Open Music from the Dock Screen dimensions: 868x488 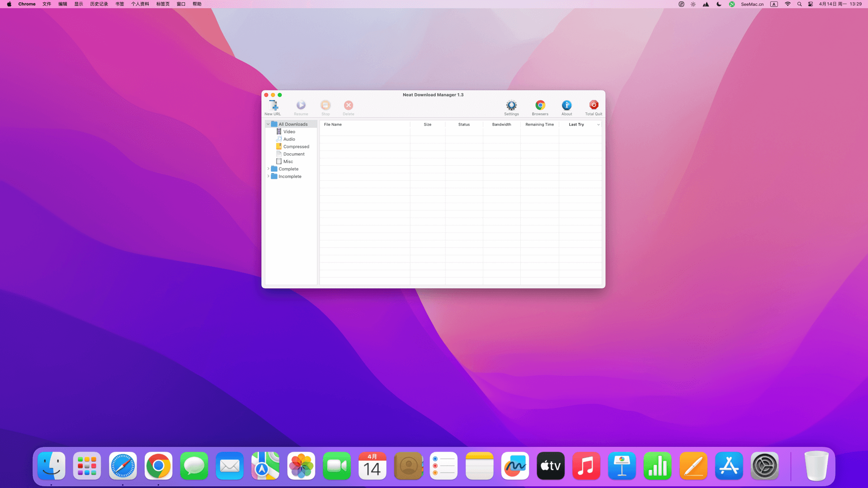click(x=586, y=466)
